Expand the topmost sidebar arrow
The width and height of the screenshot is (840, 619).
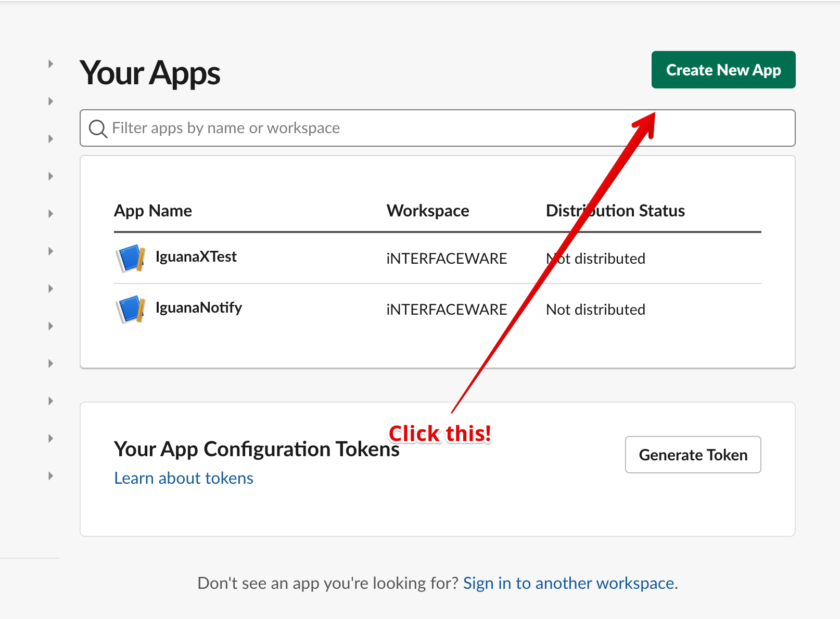[50, 64]
